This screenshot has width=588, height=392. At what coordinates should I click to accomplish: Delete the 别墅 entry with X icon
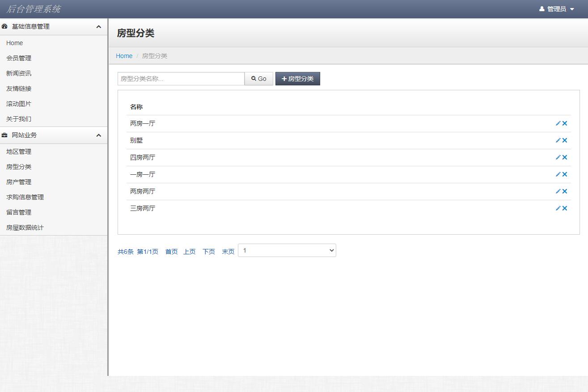click(x=565, y=140)
